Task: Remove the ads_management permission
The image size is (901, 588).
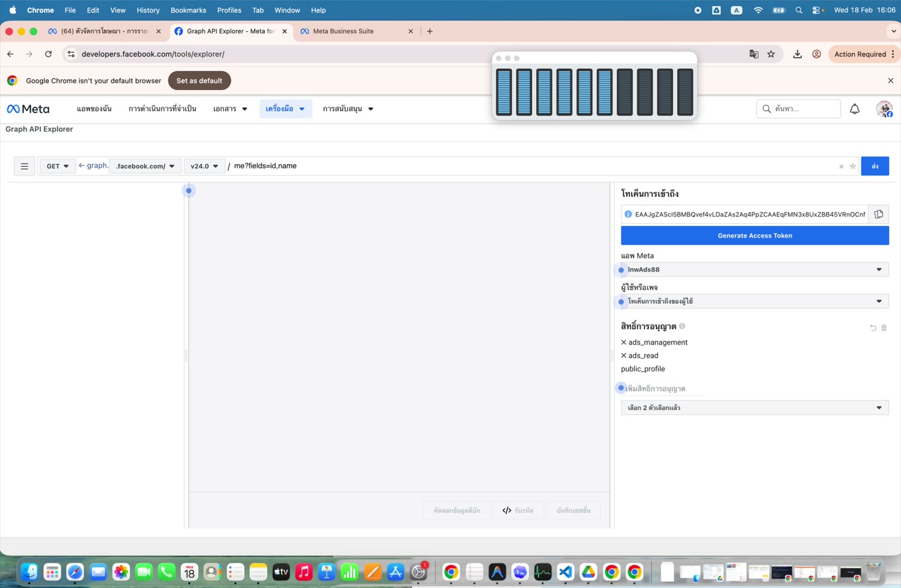Action: [x=623, y=342]
